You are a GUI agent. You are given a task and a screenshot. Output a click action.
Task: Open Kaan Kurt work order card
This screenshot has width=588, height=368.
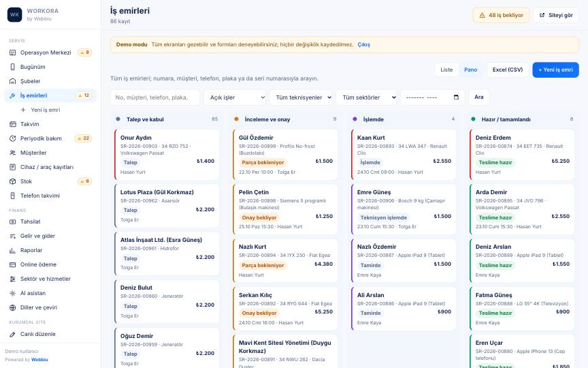click(404, 155)
